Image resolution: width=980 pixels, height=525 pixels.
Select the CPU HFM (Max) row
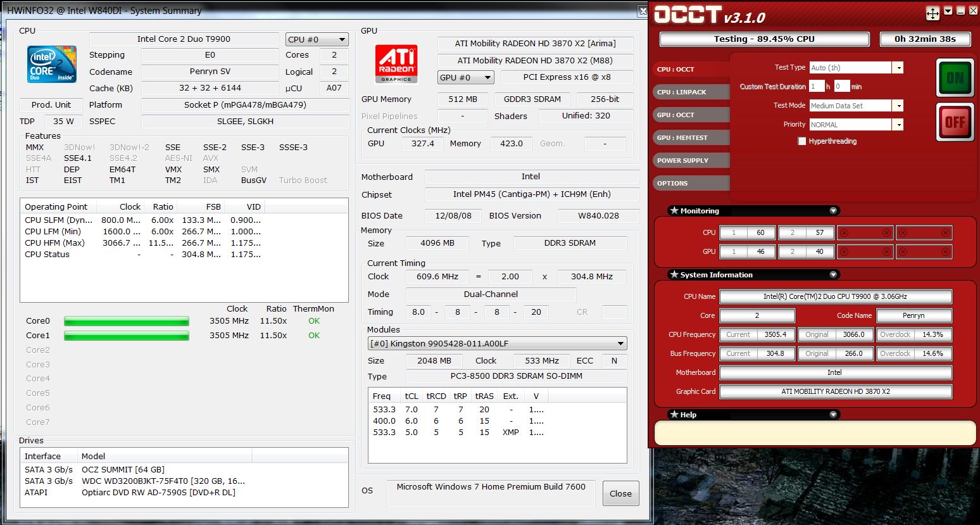click(142, 243)
